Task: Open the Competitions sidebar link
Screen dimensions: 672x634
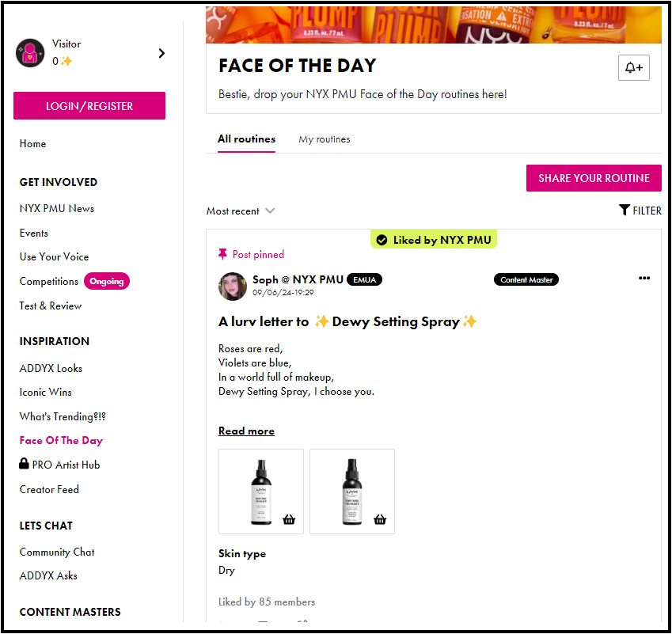Action: (49, 281)
